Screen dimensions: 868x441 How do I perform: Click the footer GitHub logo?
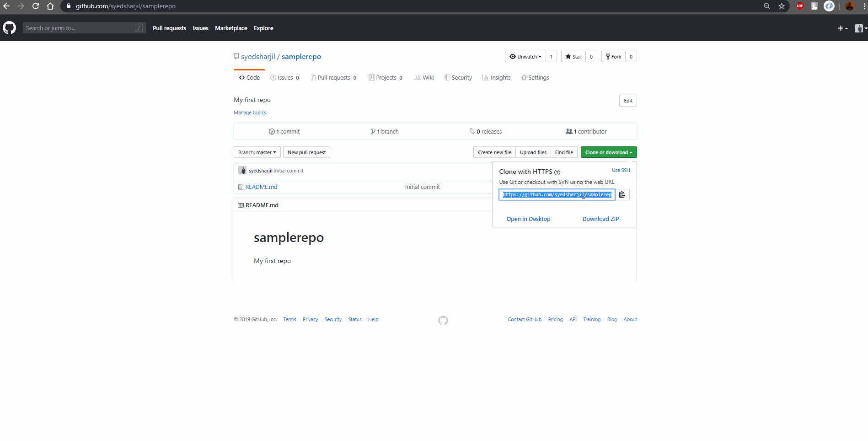(x=443, y=320)
